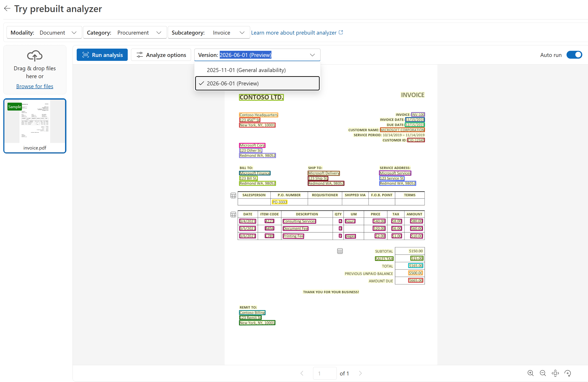The width and height of the screenshot is (588, 382).
Task: Click the pages unit cell
Action: click(351, 236)
